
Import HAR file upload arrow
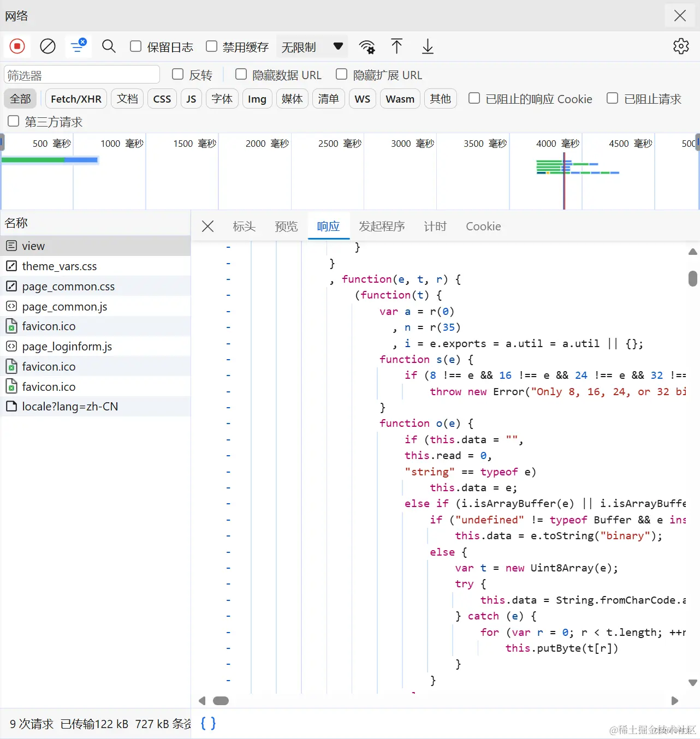[x=397, y=46]
